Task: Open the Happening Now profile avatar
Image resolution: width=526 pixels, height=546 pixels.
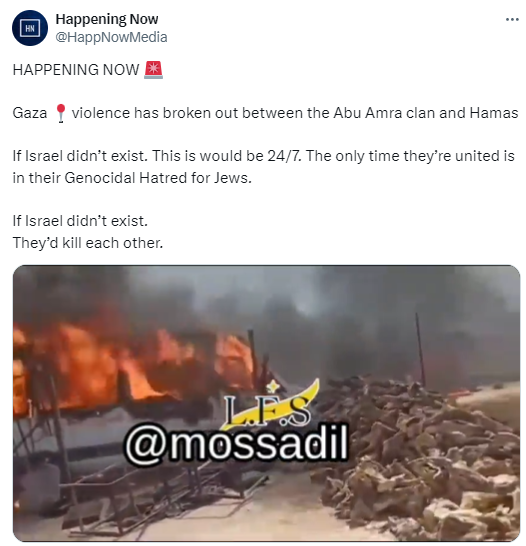Action: (30, 28)
